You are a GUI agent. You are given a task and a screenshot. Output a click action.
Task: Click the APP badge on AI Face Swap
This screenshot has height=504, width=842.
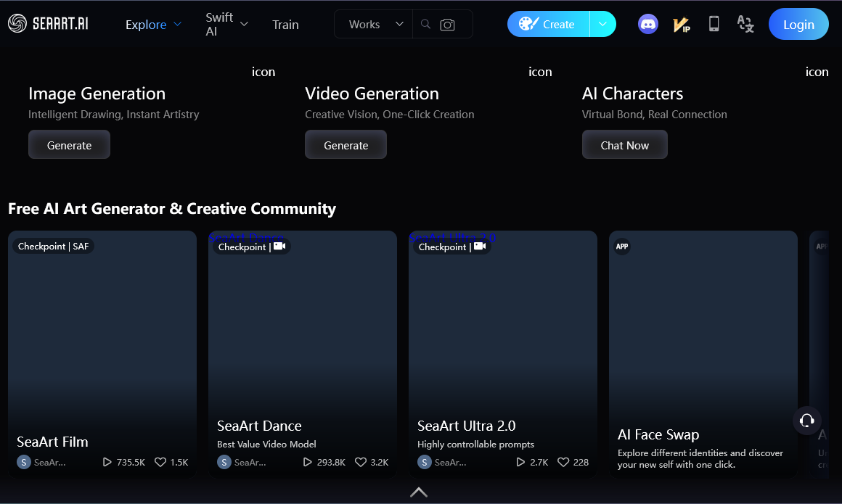point(622,247)
